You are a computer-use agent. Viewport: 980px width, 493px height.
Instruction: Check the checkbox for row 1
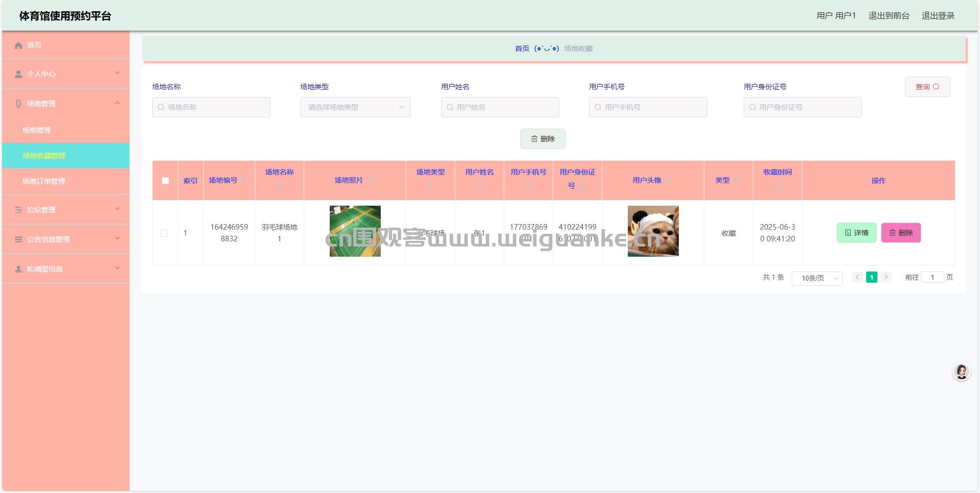(164, 233)
